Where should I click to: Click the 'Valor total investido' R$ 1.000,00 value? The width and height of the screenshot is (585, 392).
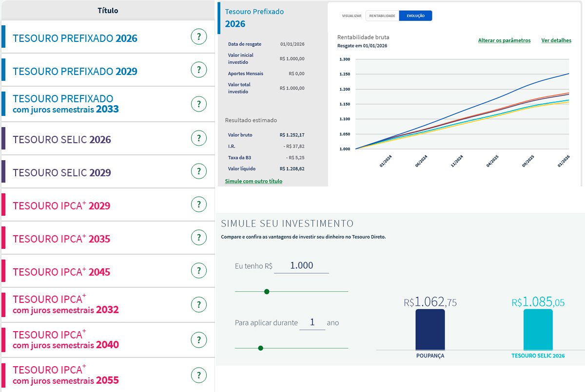[292, 88]
